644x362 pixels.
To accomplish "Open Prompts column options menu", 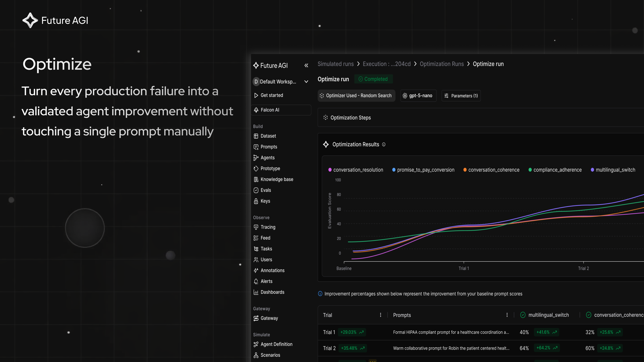I will (x=507, y=315).
